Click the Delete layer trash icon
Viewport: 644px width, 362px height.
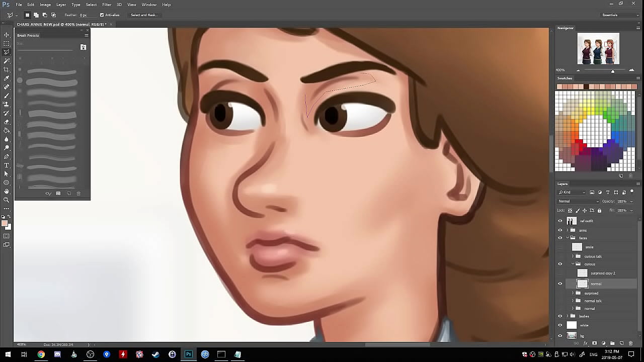(630, 343)
